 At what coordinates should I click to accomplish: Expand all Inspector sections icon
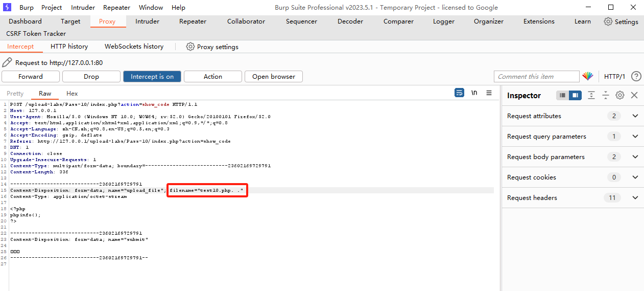click(591, 95)
